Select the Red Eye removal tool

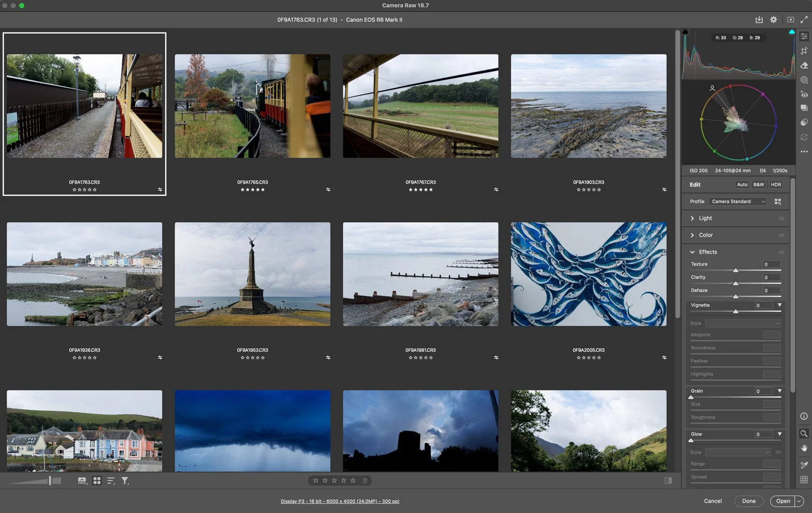click(x=804, y=94)
